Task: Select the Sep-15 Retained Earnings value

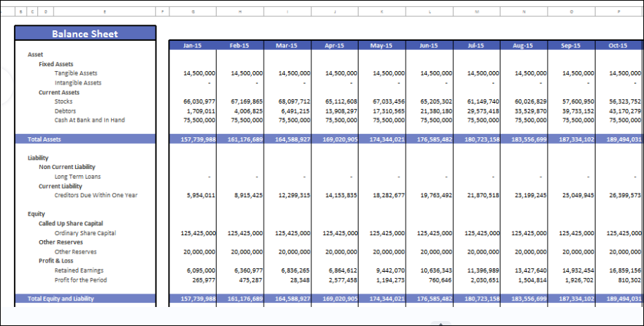Action: [x=578, y=270]
